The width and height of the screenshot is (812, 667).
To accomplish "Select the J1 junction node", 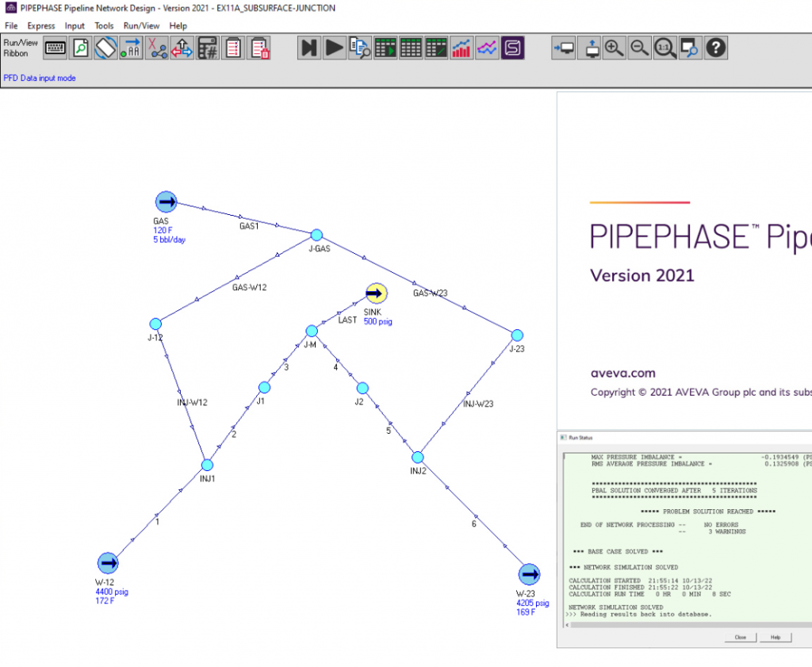I will 264,387.
